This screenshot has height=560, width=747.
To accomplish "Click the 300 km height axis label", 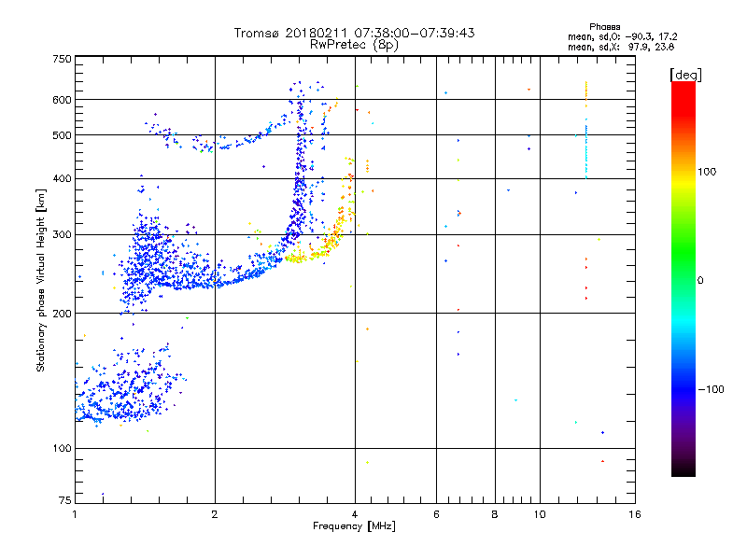I will [62, 235].
